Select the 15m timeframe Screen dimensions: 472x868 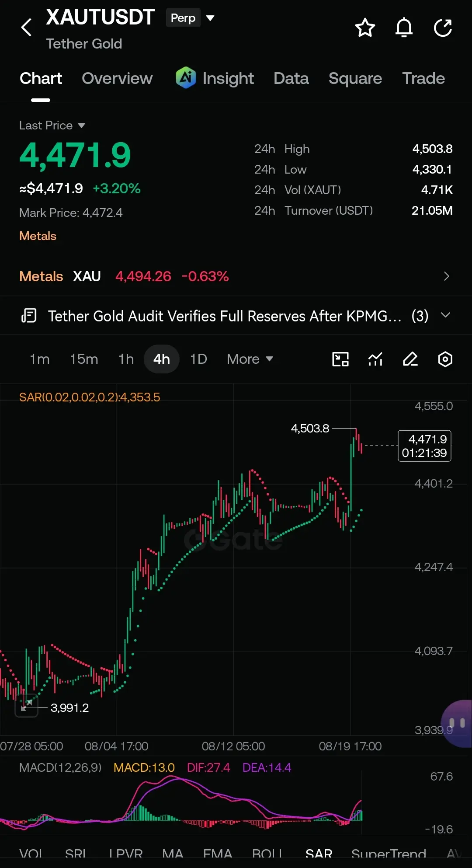coord(84,359)
